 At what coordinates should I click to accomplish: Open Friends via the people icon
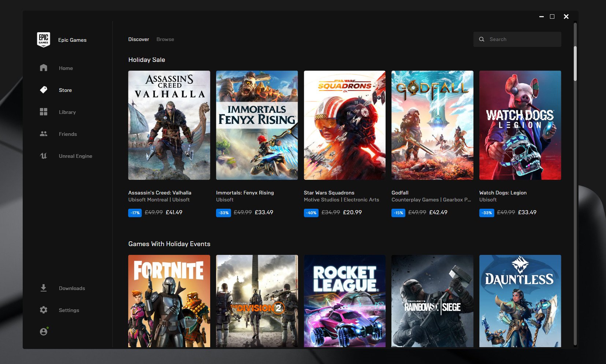[44, 134]
